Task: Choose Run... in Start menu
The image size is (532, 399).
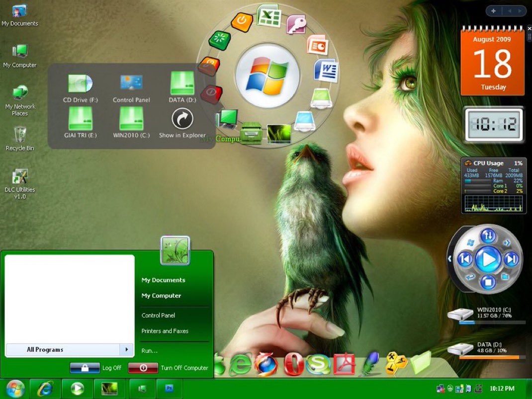Action: tap(150, 350)
